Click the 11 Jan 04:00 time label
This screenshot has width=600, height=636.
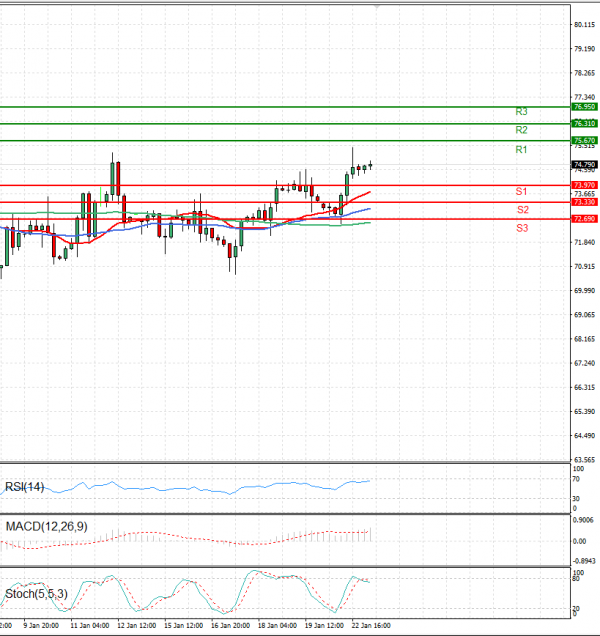click(x=90, y=625)
